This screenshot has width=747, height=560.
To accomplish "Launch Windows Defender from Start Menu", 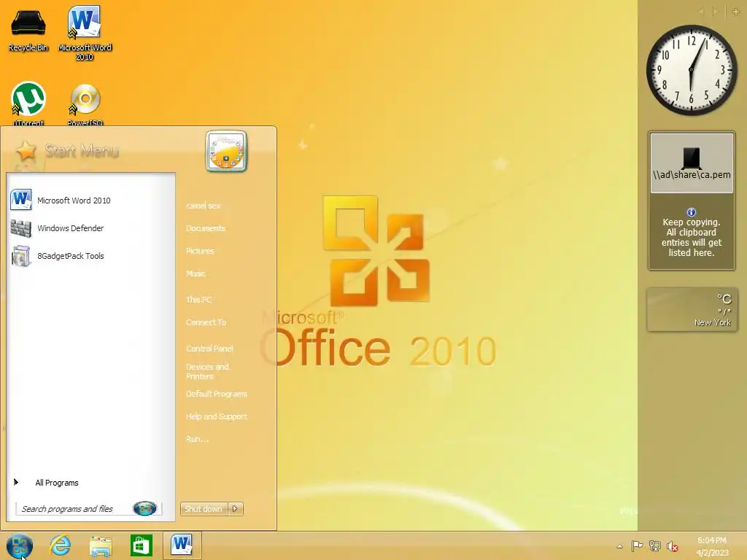I will 90,228.
